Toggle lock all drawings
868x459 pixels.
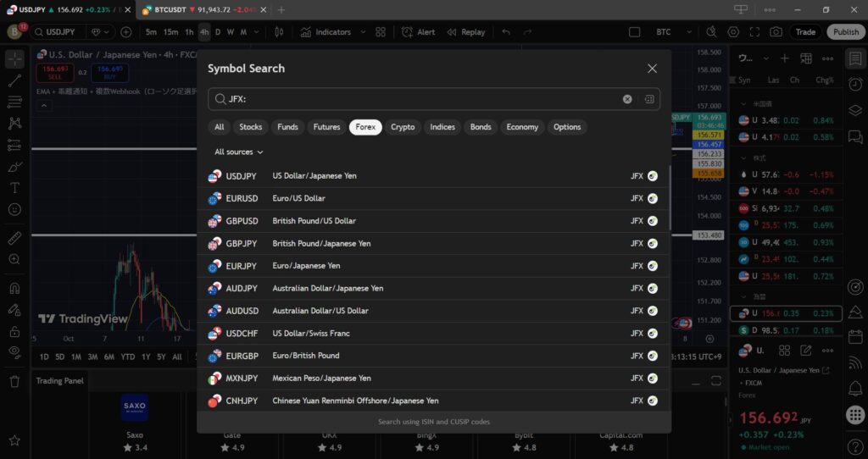click(14, 331)
